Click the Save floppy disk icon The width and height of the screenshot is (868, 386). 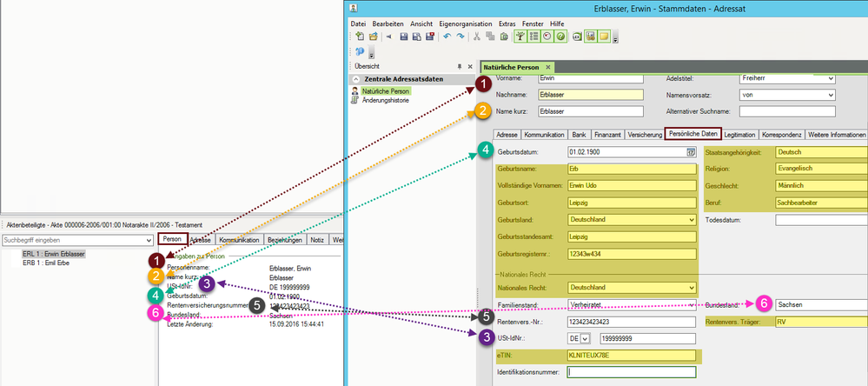403,37
